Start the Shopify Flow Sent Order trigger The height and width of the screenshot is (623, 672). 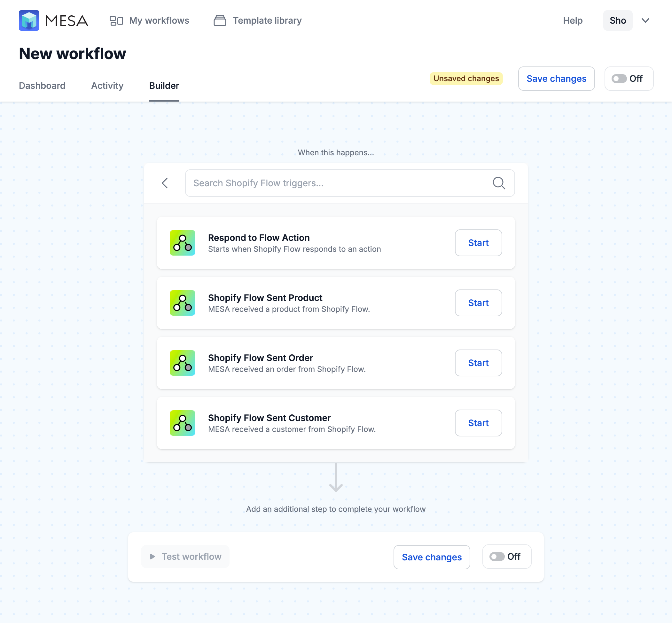point(478,363)
